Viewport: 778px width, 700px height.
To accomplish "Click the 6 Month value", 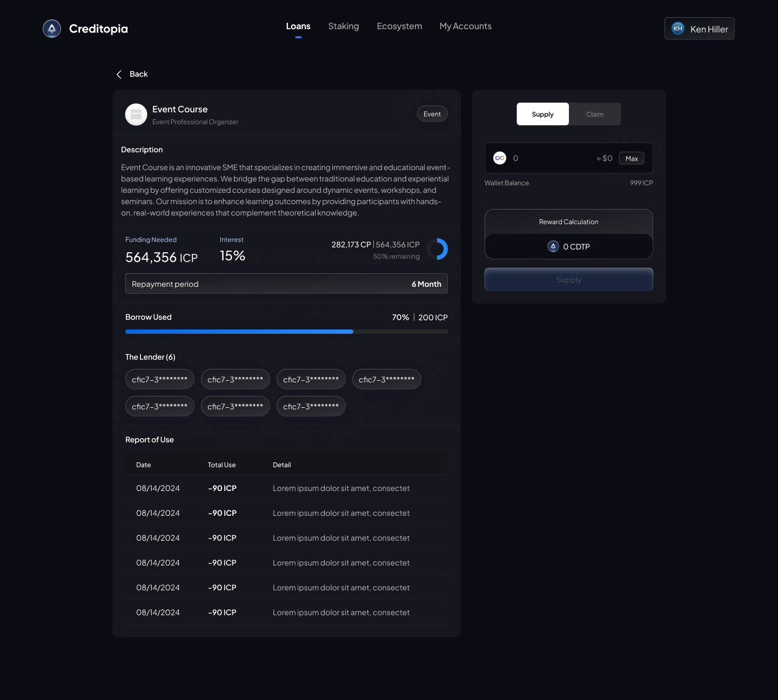I will (426, 284).
